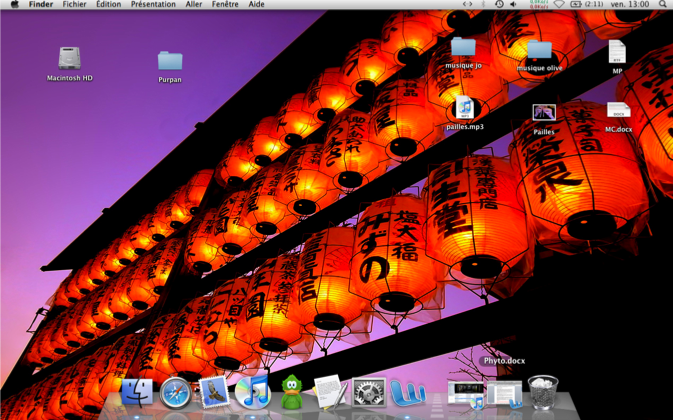This screenshot has height=420, width=673.
Task: Open the Trash in the Dock
Action: coord(542,393)
